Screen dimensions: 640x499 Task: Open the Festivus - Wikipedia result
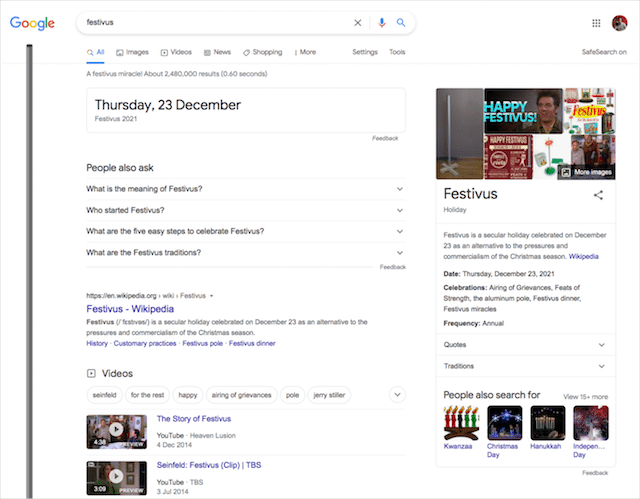click(130, 309)
